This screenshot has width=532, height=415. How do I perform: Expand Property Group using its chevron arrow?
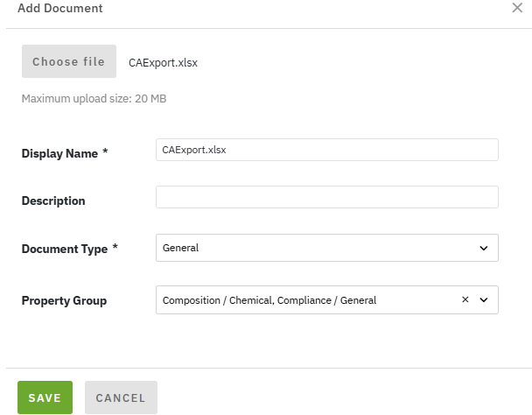tap(484, 300)
